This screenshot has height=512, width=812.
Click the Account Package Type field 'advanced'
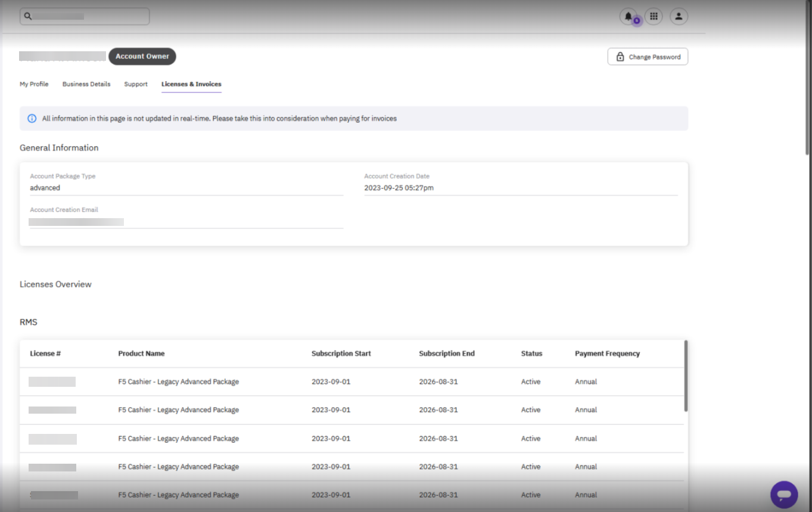point(186,188)
